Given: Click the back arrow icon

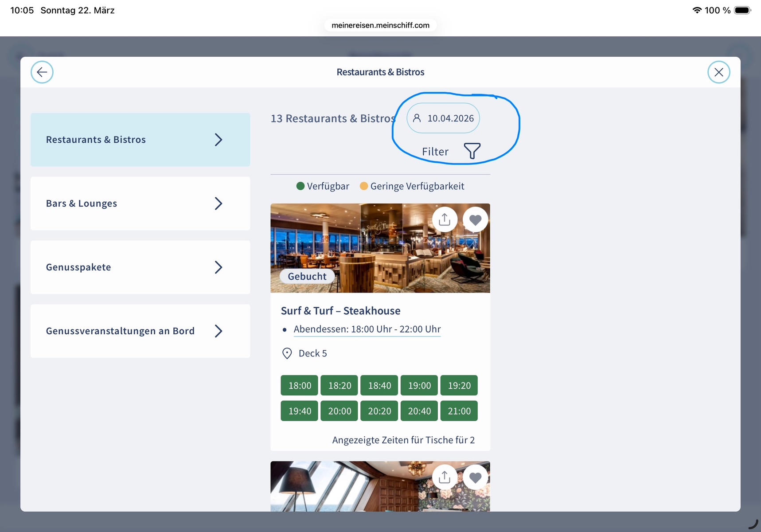Looking at the screenshot, I should (42, 72).
